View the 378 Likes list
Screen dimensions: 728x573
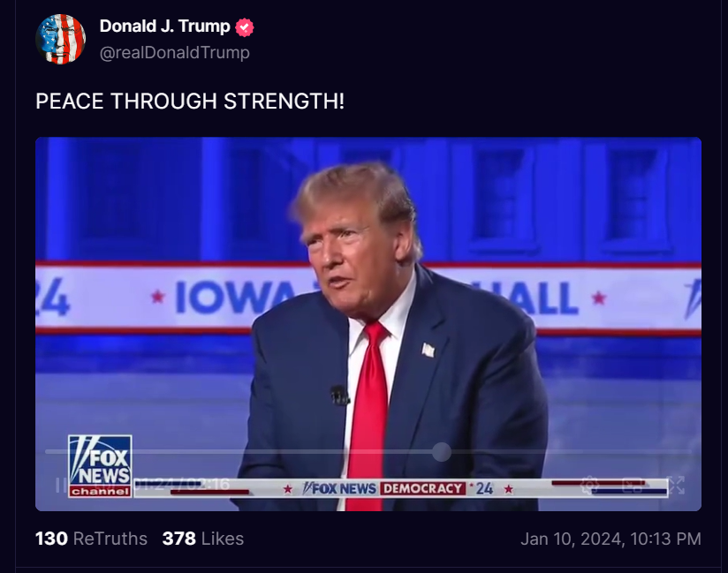coord(203,539)
